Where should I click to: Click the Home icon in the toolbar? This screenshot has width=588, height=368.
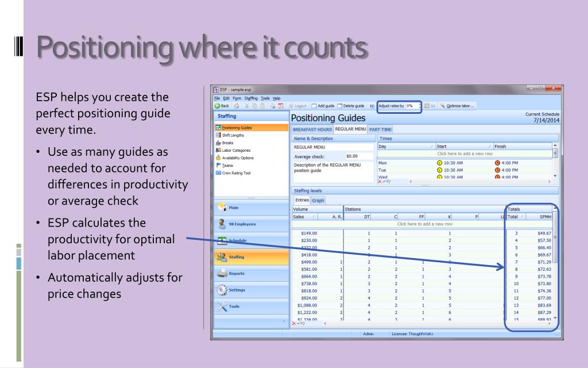point(237,106)
